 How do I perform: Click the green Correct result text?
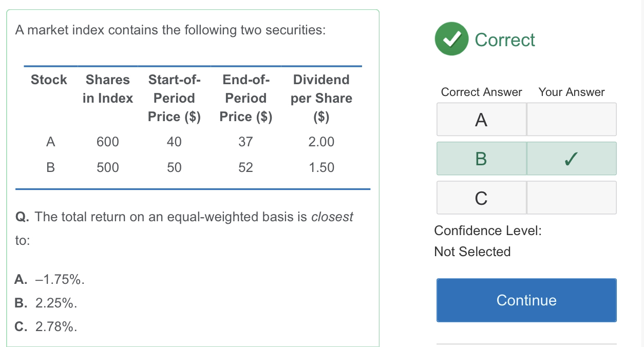click(x=505, y=40)
